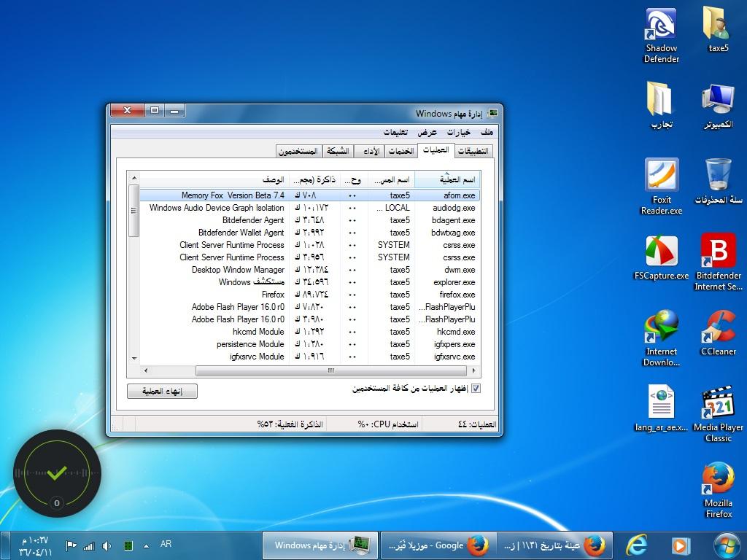Open the عرض (View) menu
747x560 pixels.
click(427, 132)
